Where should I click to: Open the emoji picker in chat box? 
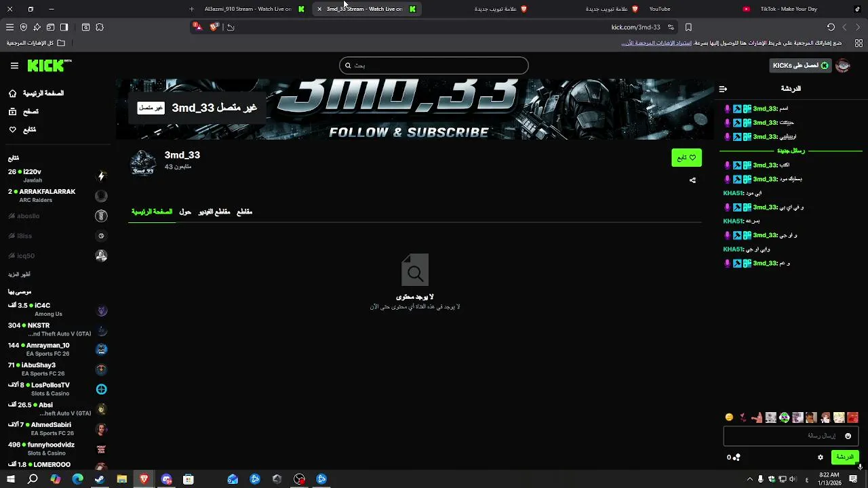[x=848, y=436]
